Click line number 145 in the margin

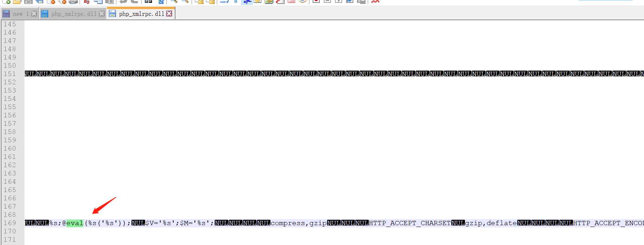tap(10, 24)
